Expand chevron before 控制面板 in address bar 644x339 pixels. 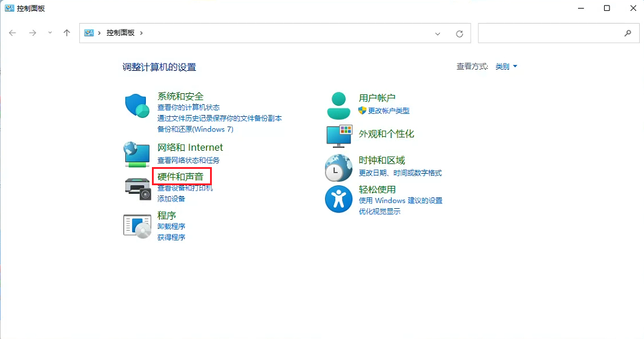point(99,33)
